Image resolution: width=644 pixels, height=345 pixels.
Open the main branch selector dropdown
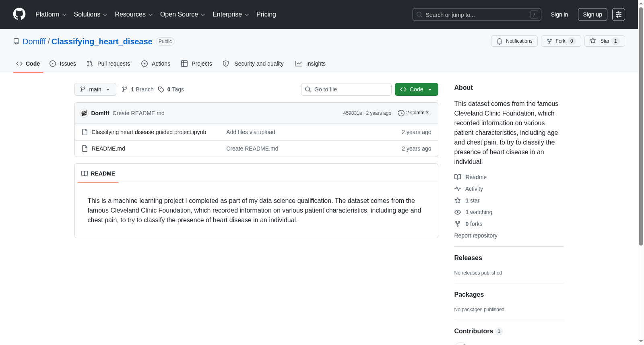click(95, 89)
